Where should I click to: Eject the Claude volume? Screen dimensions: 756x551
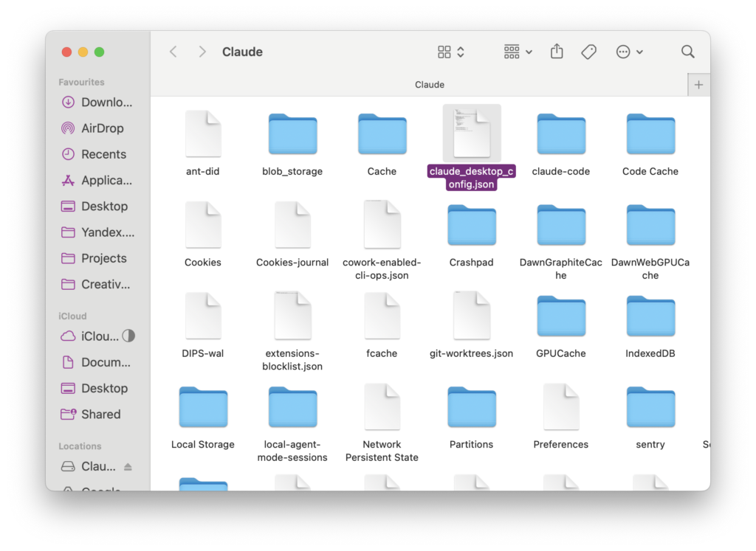coord(128,467)
